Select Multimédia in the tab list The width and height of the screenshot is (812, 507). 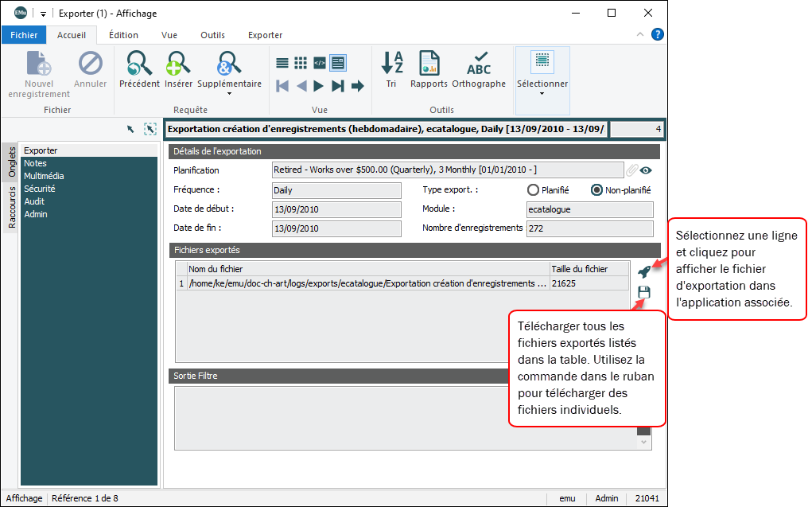pyautogui.click(x=44, y=176)
